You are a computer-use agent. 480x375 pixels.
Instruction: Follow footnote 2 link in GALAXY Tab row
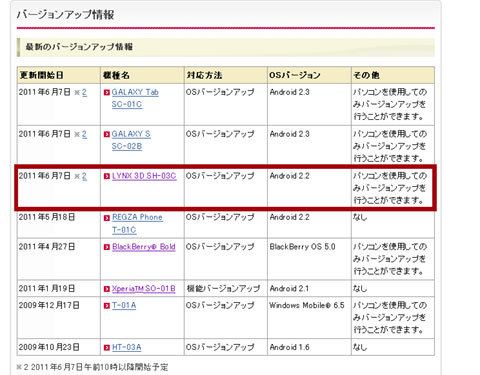84,92
